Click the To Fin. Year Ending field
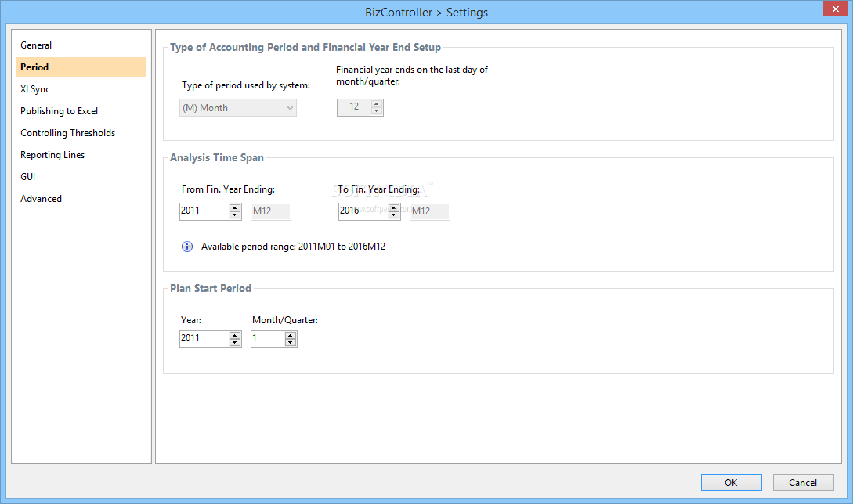 point(363,211)
